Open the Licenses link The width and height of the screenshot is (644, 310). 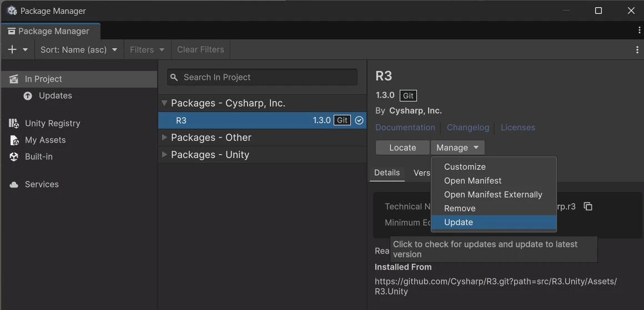517,128
